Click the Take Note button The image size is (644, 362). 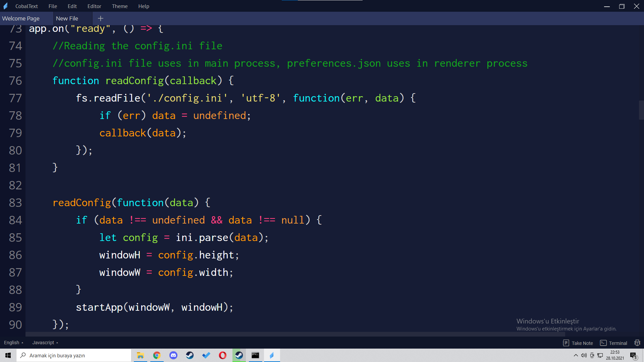tap(578, 343)
